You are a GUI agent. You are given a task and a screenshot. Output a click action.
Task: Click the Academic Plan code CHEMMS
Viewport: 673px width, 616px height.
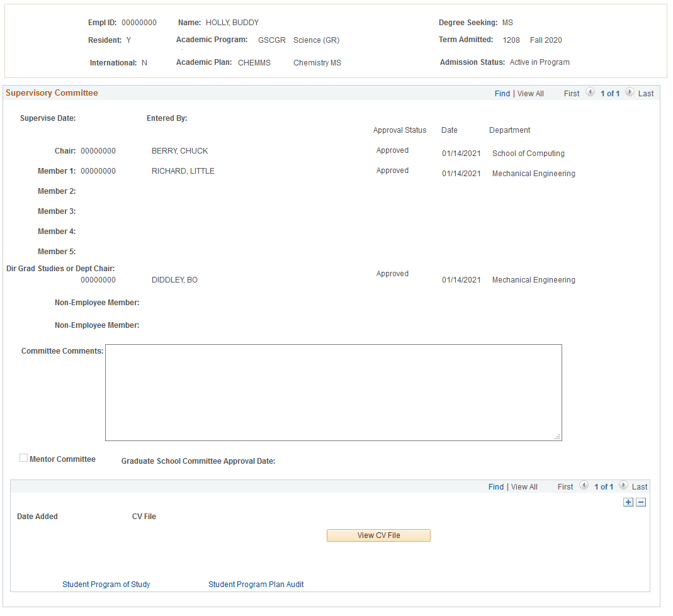point(254,63)
